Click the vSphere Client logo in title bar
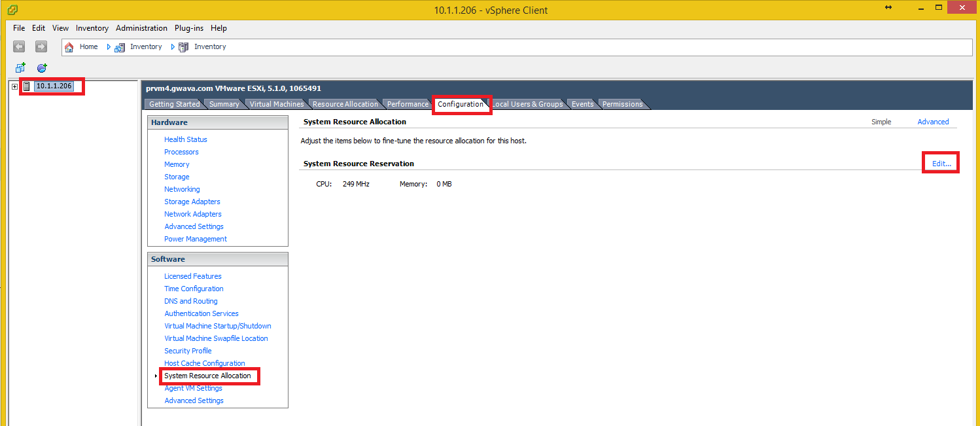This screenshot has height=426, width=980. pyautogui.click(x=12, y=10)
